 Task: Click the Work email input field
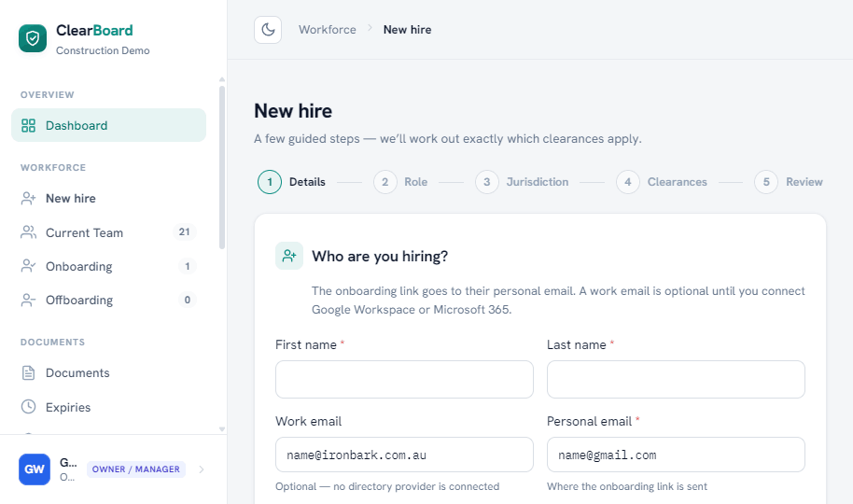point(404,455)
